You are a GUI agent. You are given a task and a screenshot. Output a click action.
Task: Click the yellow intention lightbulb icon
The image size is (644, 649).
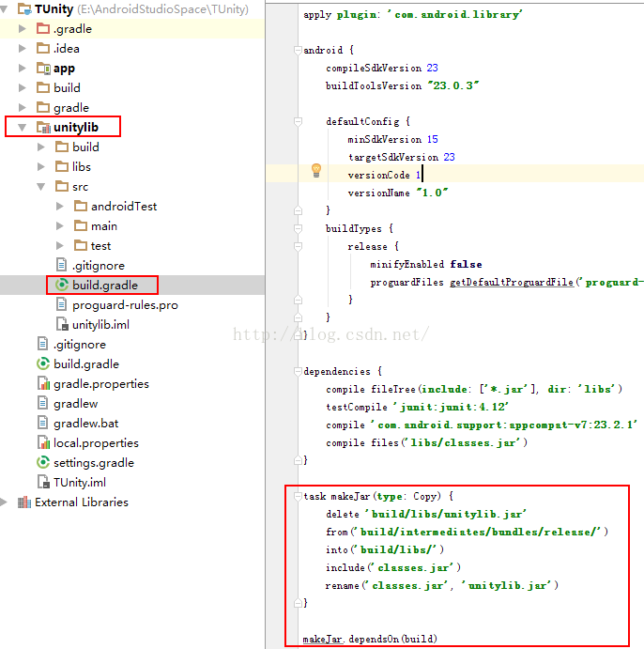pyautogui.click(x=316, y=170)
